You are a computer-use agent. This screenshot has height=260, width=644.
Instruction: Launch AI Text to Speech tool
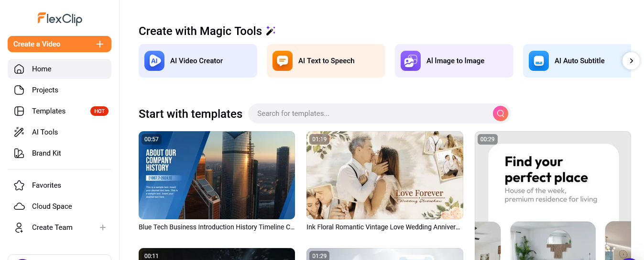326,61
